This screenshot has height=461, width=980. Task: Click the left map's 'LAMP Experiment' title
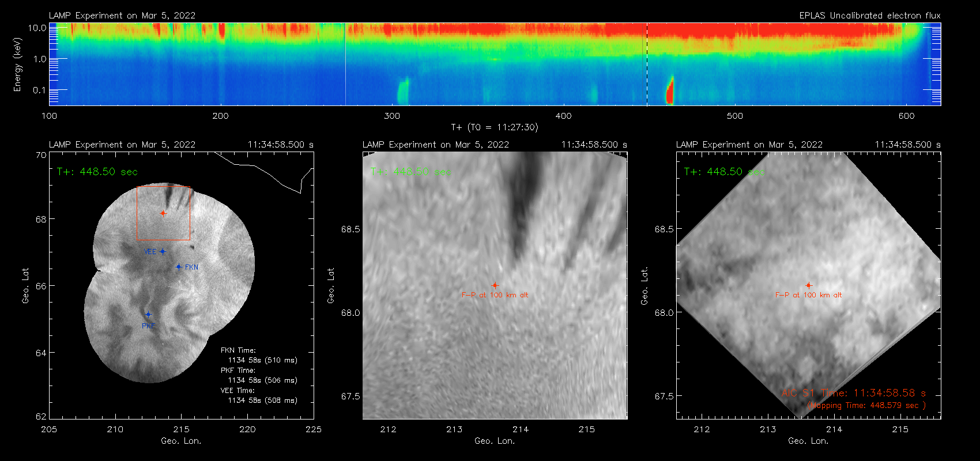click(122, 145)
